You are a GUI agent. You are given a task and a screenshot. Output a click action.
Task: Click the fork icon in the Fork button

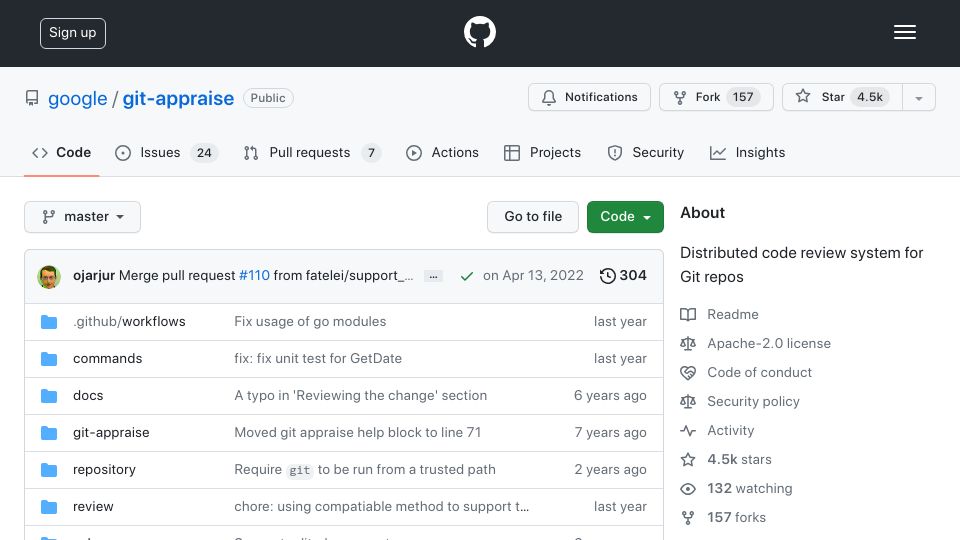click(x=680, y=97)
